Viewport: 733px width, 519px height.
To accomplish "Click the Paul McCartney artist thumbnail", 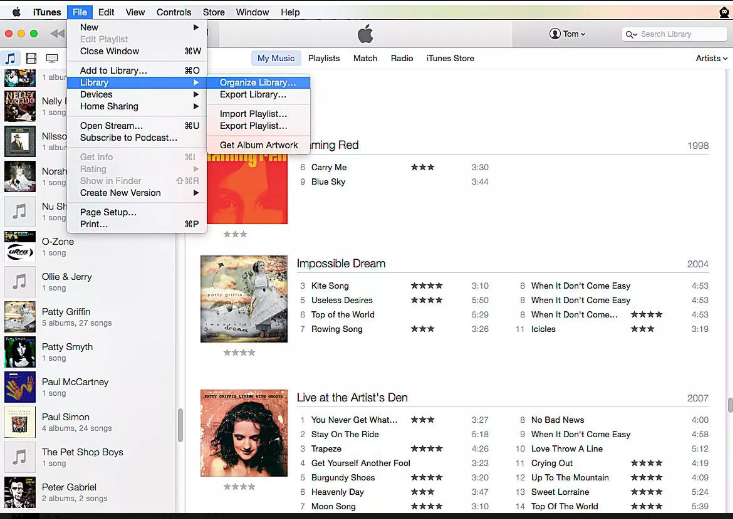I will click(x=20, y=387).
